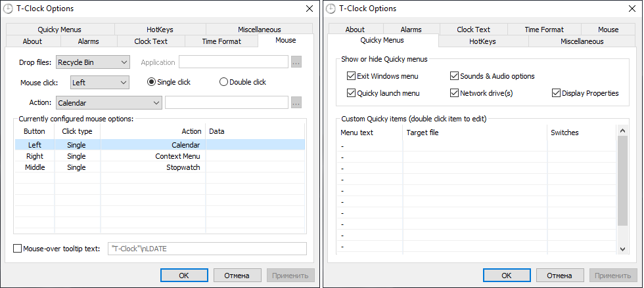Enable Mouse-over tooltip text checkbox

(x=17, y=249)
